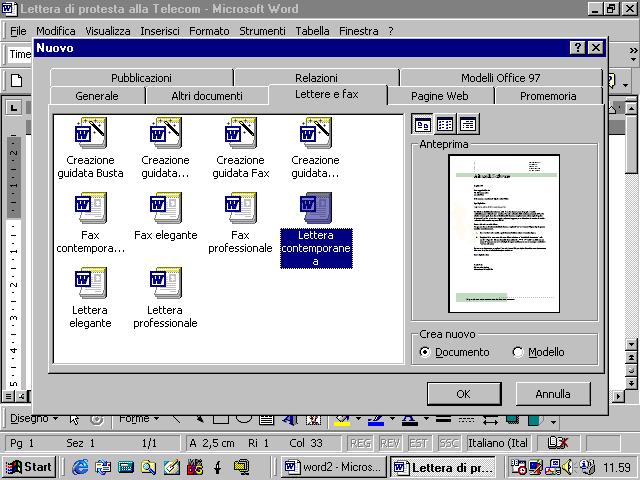Choose the Fax professionale template
This screenshot has width=640, height=480.
(240, 223)
